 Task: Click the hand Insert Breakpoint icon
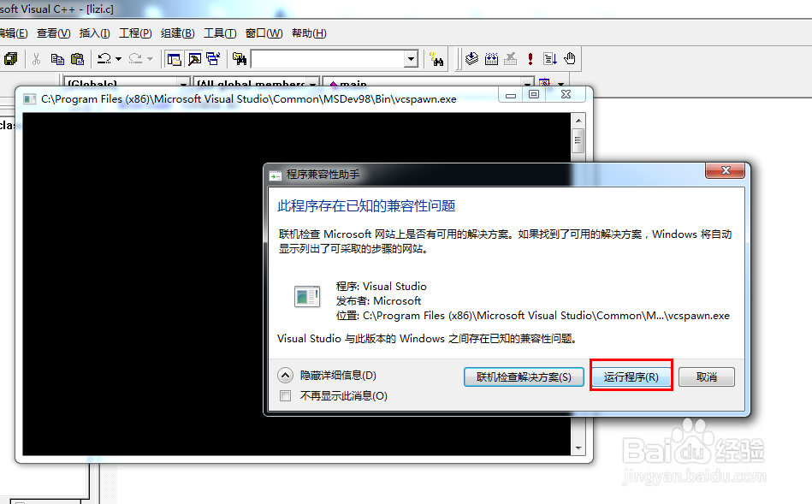(570, 59)
